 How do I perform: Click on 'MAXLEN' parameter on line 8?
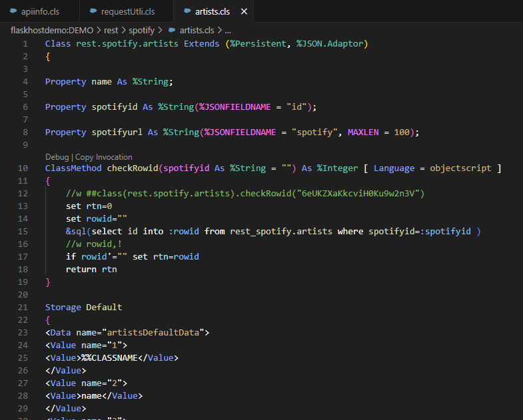tap(363, 132)
